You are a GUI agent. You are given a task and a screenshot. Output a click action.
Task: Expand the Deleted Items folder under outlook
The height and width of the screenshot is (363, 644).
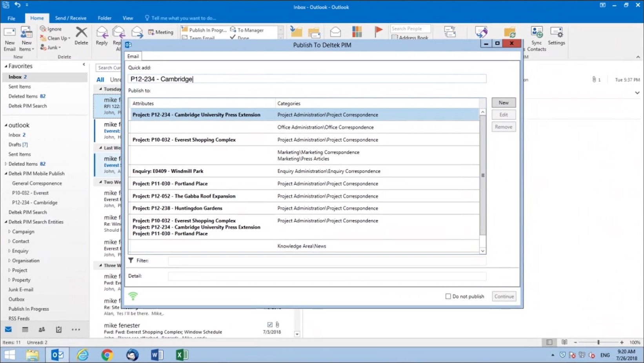pos(6,164)
